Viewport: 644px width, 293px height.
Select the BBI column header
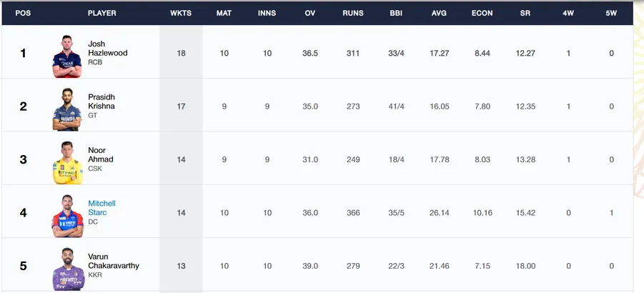(396, 13)
